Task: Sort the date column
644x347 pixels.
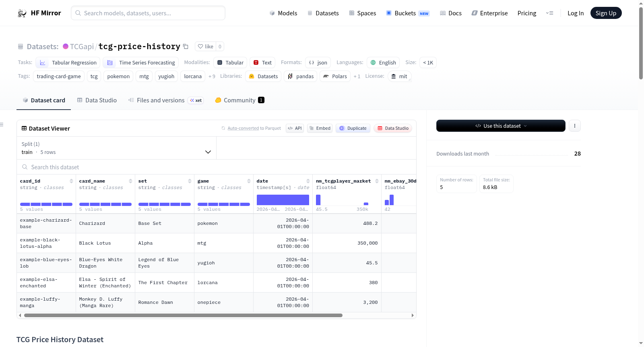Action: (x=308, y=181)
